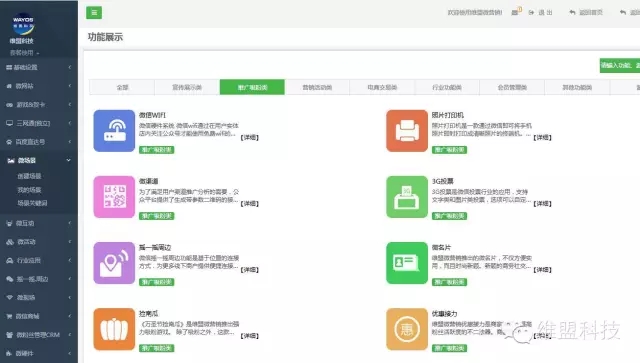Open the pink 微渠道 QR code icon
Screen dimensions: 640x363
pyautogui.click(x=114, y=197)
